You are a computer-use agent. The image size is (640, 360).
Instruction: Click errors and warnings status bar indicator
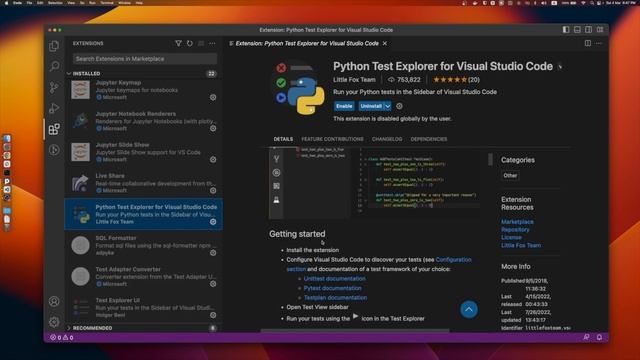(62, 338)
